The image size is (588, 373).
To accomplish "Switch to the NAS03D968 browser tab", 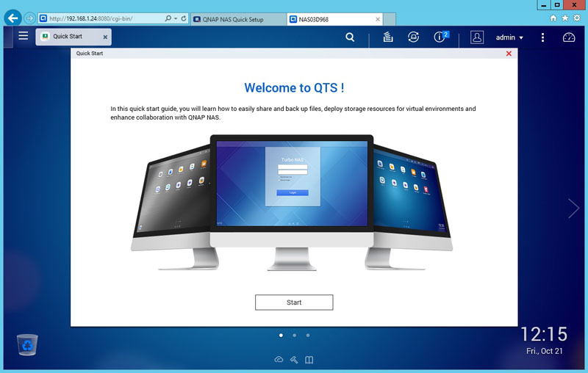I will 334,19.
